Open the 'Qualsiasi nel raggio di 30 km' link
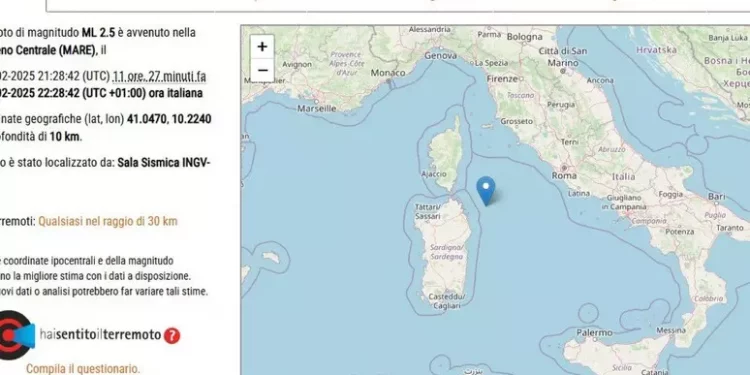This screenshot has width=750, height=375. click(108, 221)
